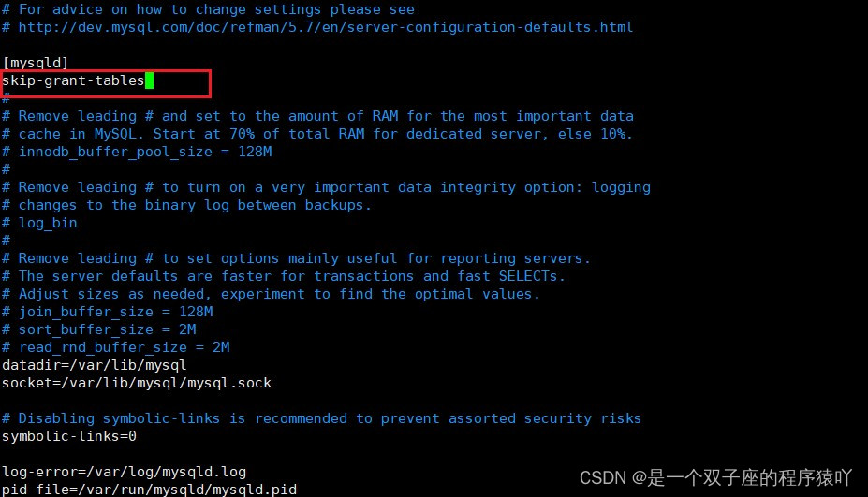Open the dev.mysql.com documentation URL
Image resolution: width=868 pixels, height=497 pixels.
(x=326, y=27)
